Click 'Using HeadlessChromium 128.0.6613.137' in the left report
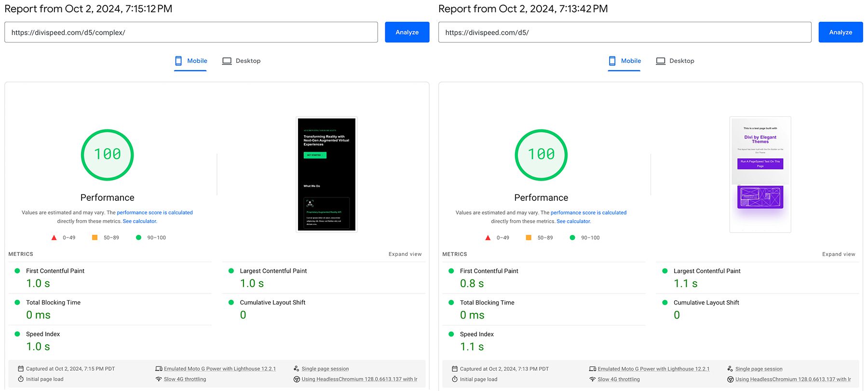868x391 pixels. [359, 379]
